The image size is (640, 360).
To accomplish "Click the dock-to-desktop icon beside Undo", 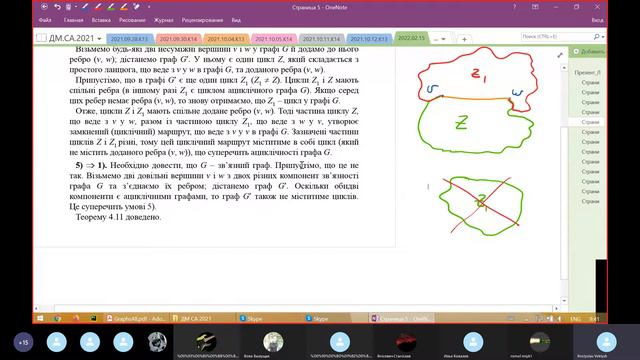I will point(69,7).
